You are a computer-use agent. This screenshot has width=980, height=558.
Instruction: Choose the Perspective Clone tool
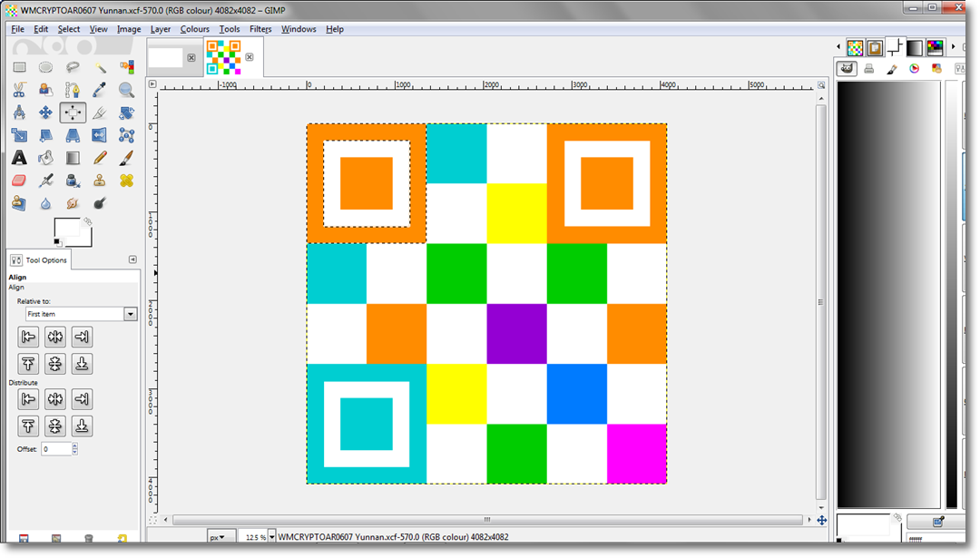pyautogui.click(x=19, y=203)
